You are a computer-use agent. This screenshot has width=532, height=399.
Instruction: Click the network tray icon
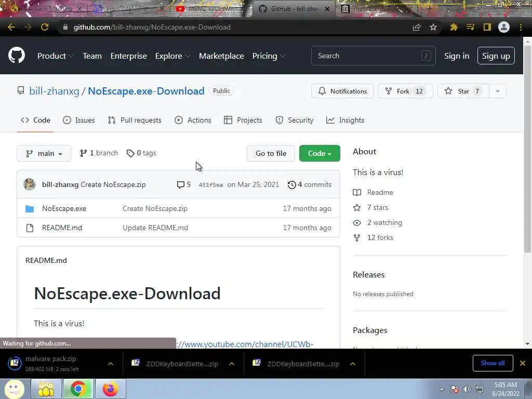pos(480,389)
